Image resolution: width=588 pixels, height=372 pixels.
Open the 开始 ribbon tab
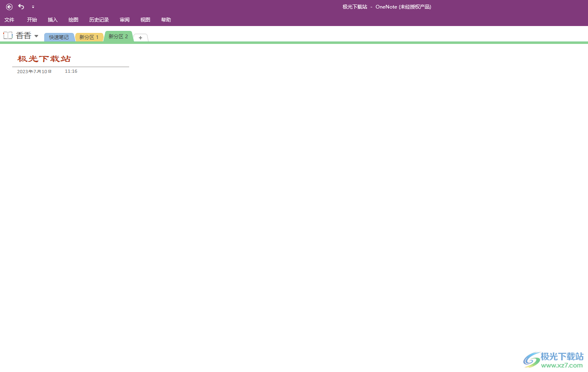[x=32, y=20]
